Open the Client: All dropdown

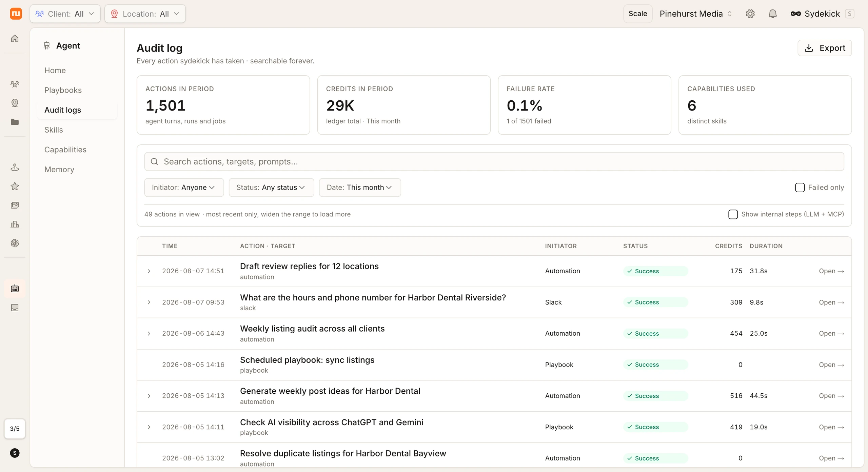[65, 14]
